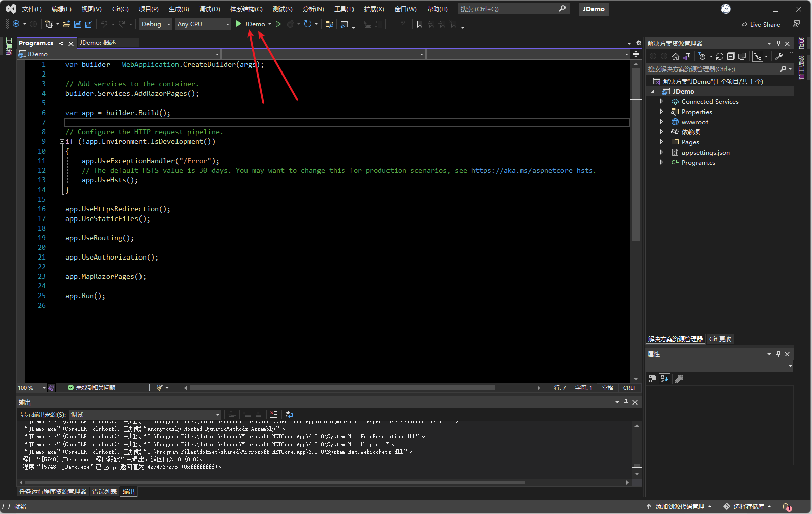Click the Home icon in Solution Explorer
Viewport: 812px width, 514px height.
676,56
